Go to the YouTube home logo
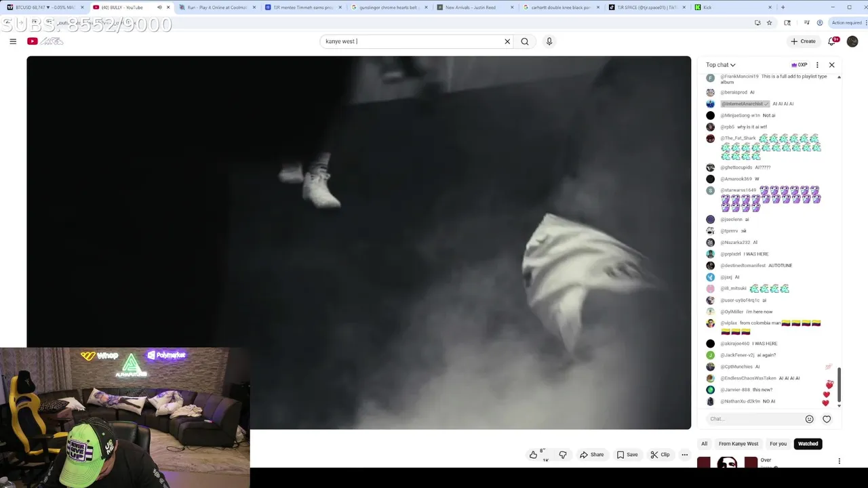Viewport: 868px width, 488px height. coord(45,41)
